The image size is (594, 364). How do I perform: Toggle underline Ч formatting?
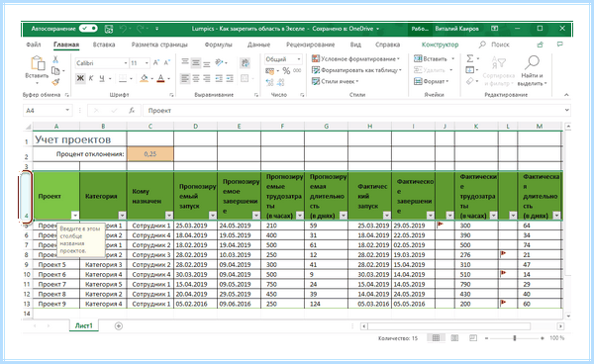[102, 78]
